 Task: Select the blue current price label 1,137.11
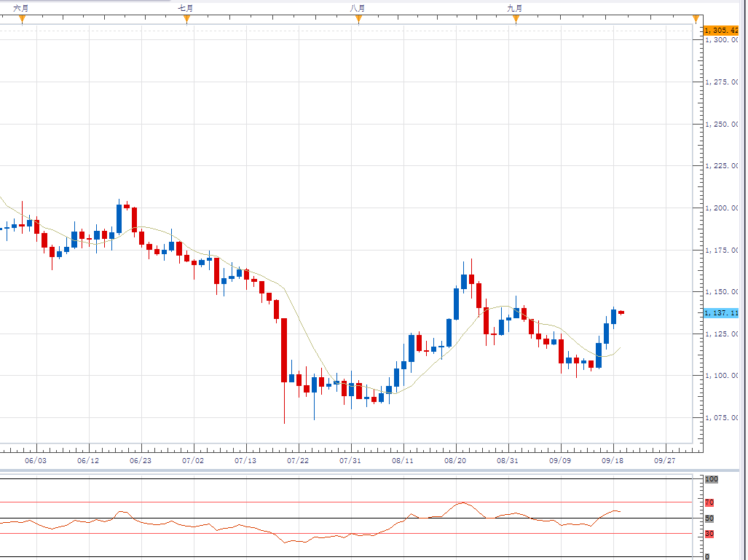tap(721, 312)
